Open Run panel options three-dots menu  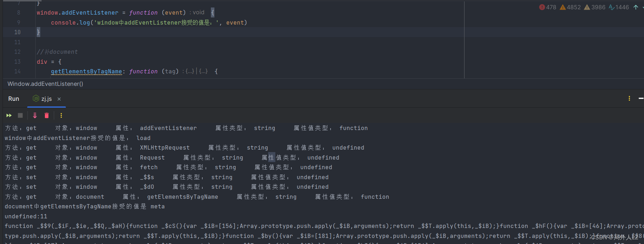[629, 98]
